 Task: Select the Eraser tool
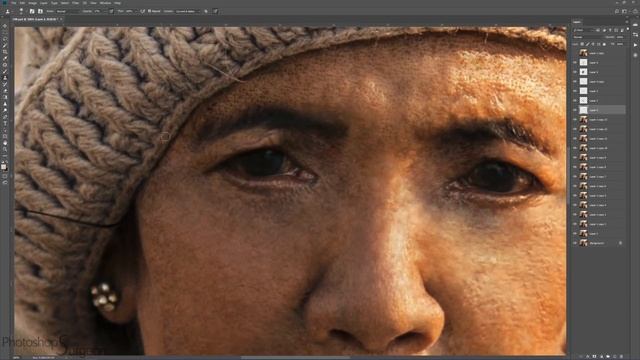click(4, 91)
